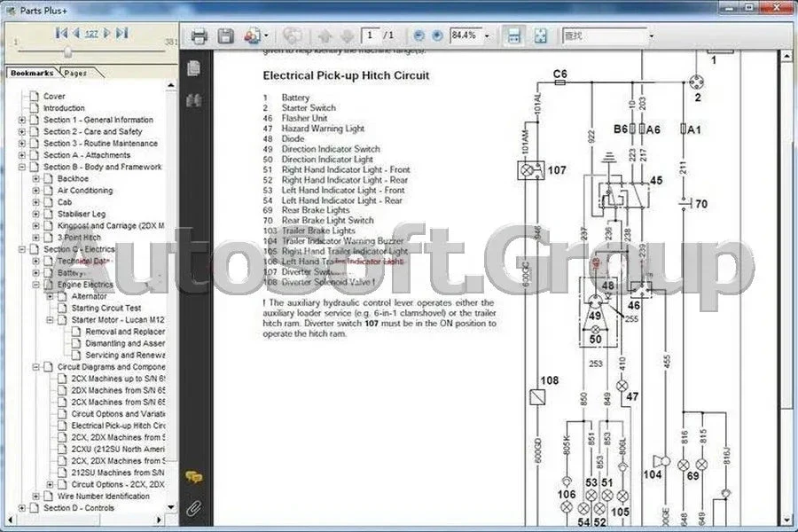Open the Cover bookmark

pos(54,97)
